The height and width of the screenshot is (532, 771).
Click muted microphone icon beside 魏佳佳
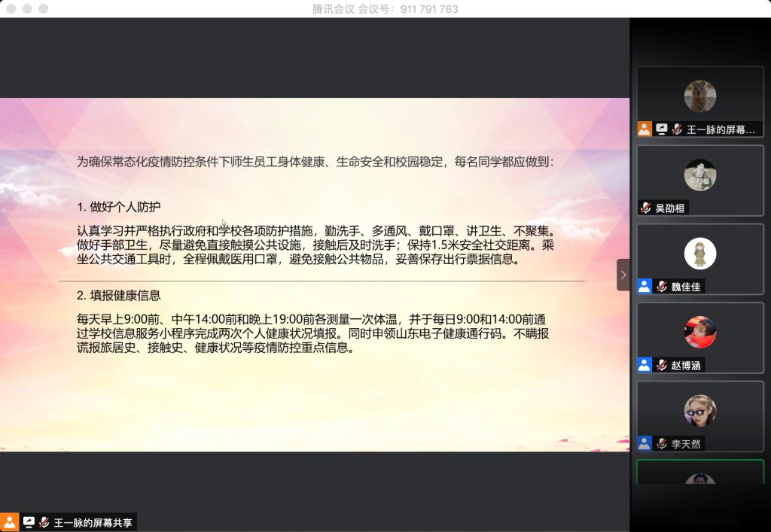click(x=661, y=286)
